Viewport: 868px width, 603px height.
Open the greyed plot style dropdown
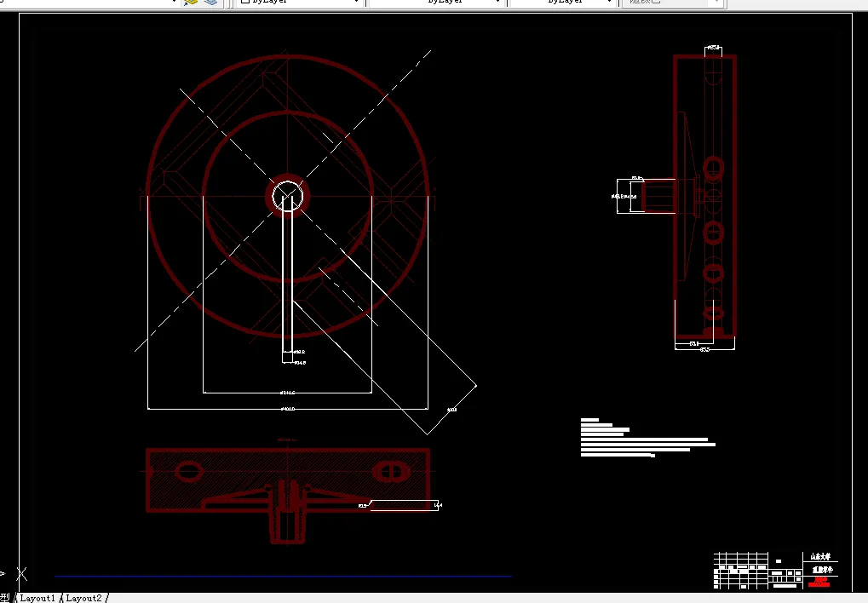(x=673, y=3)
